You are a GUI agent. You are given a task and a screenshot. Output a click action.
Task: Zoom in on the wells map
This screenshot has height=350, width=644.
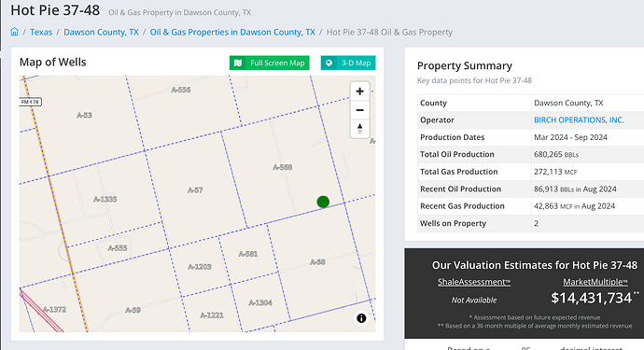tap(359, 91)
